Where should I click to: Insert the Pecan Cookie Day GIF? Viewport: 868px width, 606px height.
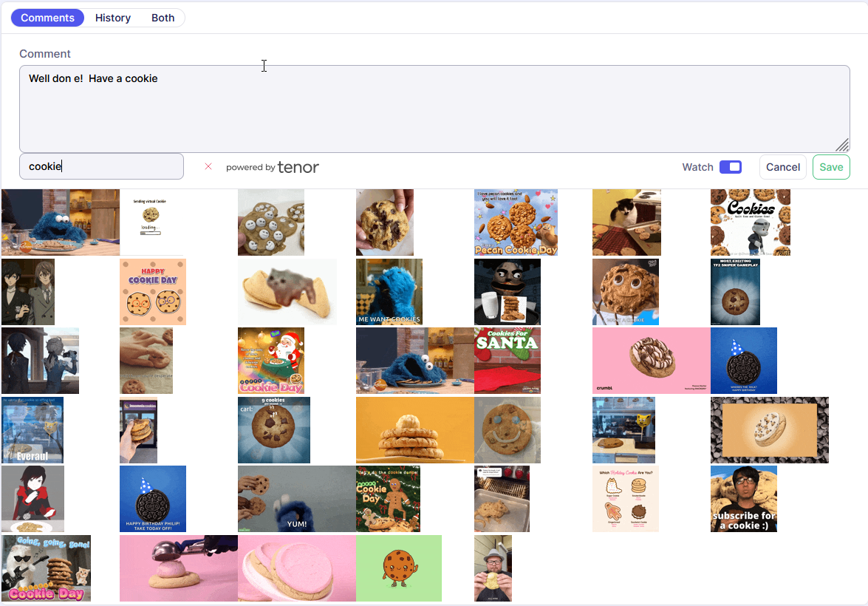[x=516, y=222]
